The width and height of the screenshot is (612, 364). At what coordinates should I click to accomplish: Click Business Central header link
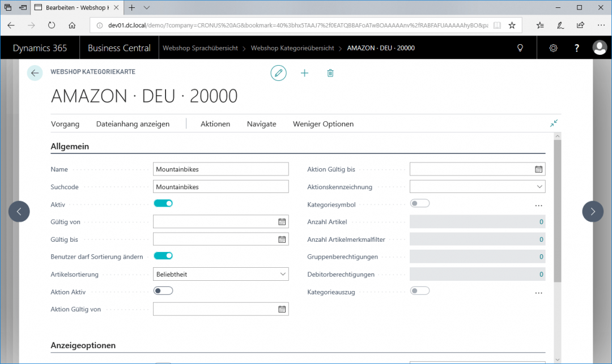[119, 48]
